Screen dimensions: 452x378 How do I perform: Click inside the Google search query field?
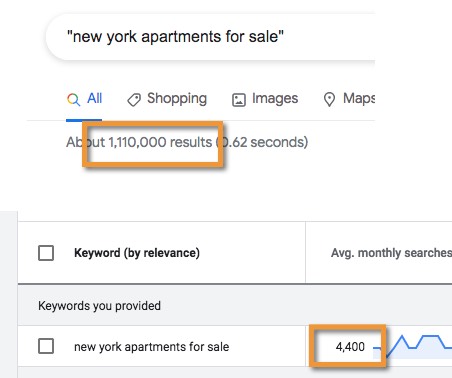[x=211, y=37]
